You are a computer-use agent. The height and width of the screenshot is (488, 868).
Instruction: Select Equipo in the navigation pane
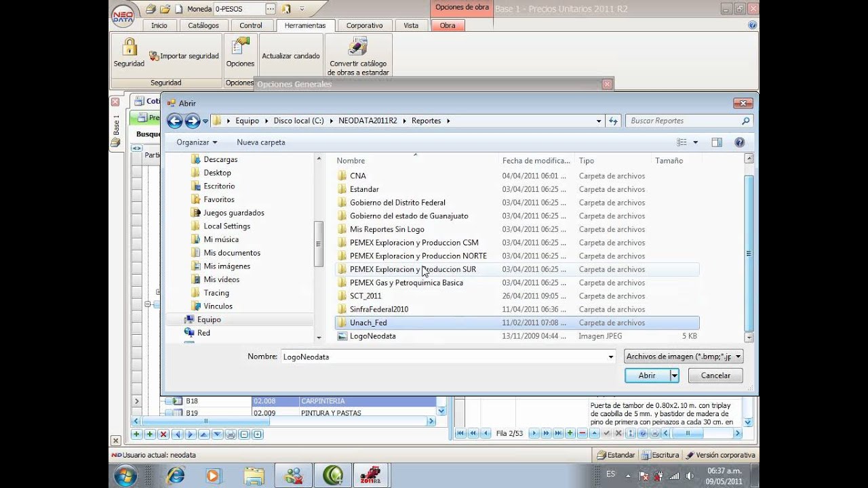coord(209,319)
